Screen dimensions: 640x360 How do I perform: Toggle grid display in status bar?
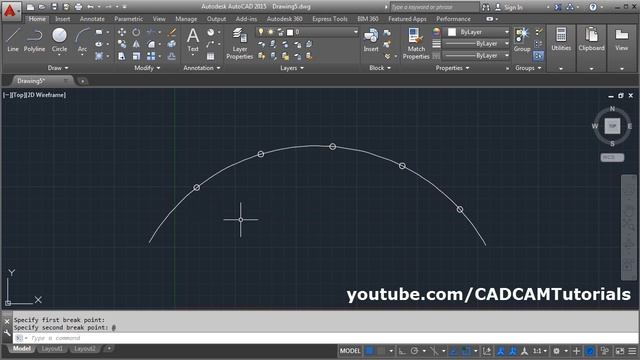click(x=369, y=351)
